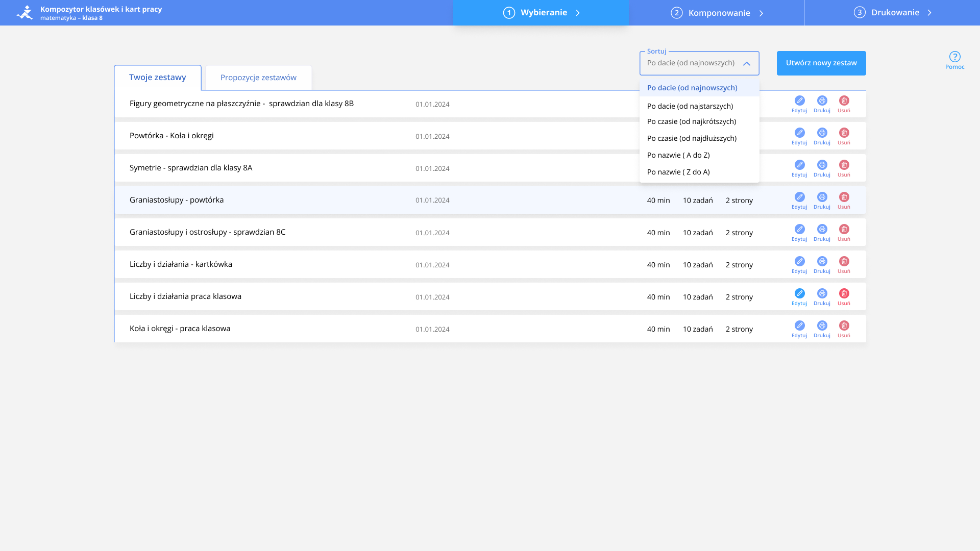Delete the Koła i okręgi - praca klasowa set

844,329
